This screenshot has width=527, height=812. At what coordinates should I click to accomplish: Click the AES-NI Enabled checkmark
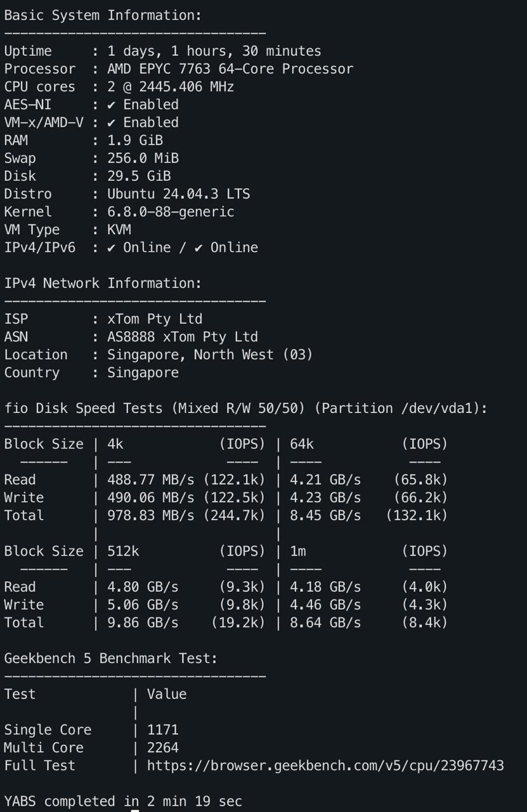tap(112, 105)
